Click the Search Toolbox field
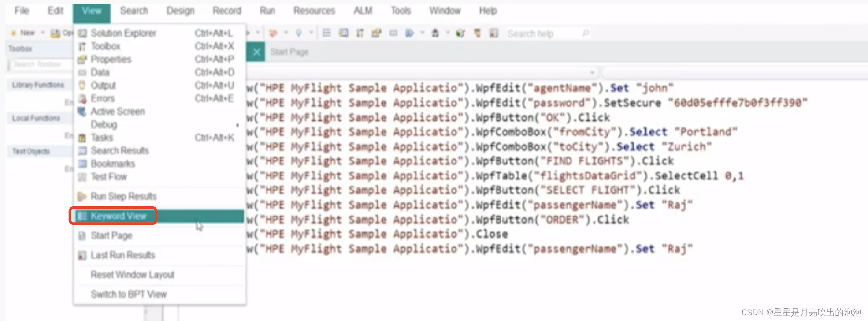Screen dimensions: 868x321 [x=40, y=64]
